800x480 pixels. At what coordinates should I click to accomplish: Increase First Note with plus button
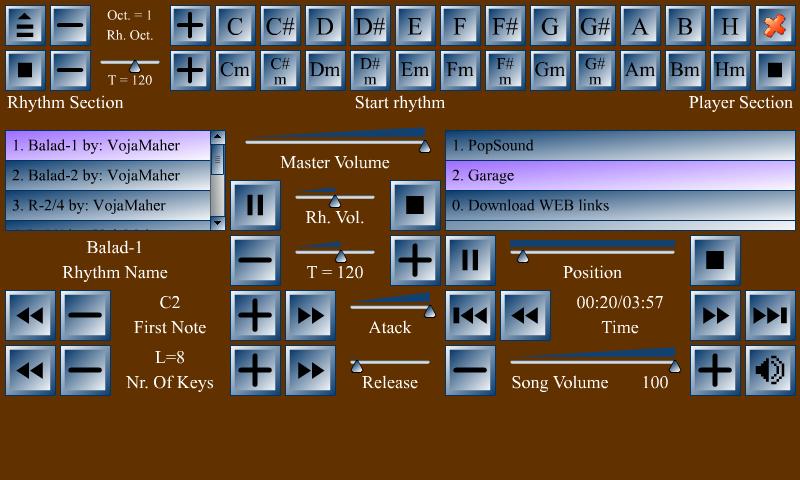[255, 315]
